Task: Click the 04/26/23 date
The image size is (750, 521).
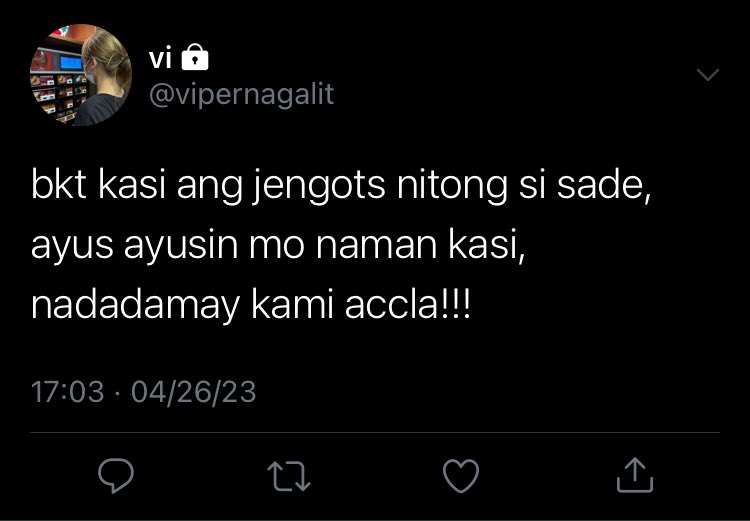Action: tap(194, 392)
